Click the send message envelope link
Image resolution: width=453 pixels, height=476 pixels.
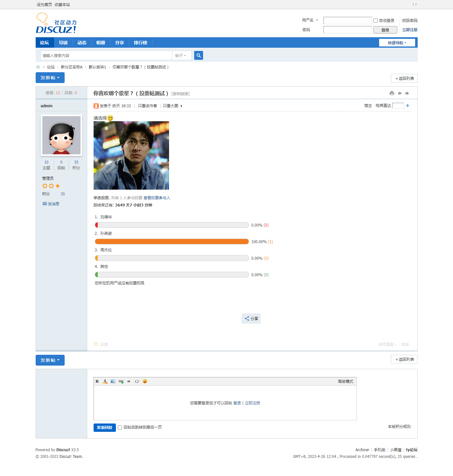click(x=51, y=204)
